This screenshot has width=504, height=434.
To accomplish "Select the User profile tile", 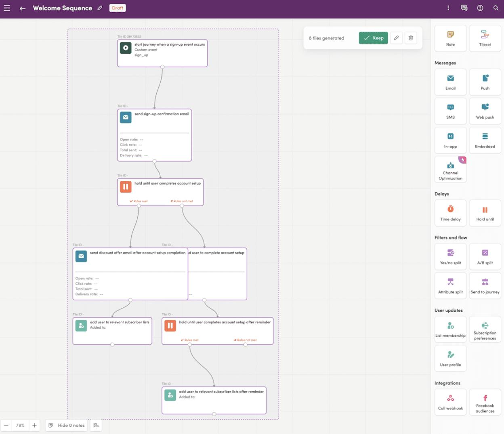I will (x=450, y=359).
